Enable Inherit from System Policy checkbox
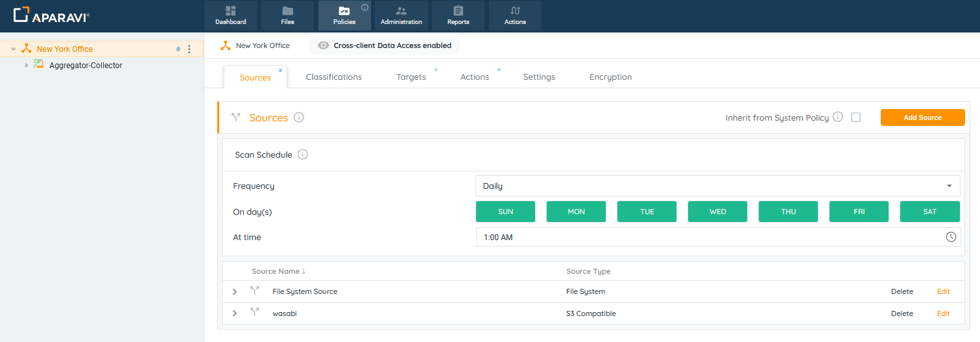The image size is (980, 342). pos(855,117)
